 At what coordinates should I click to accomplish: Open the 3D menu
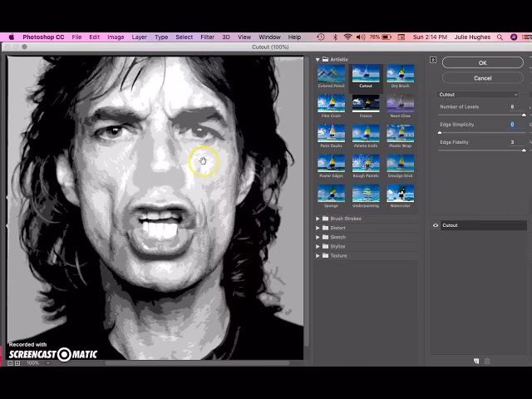[226, 37]
